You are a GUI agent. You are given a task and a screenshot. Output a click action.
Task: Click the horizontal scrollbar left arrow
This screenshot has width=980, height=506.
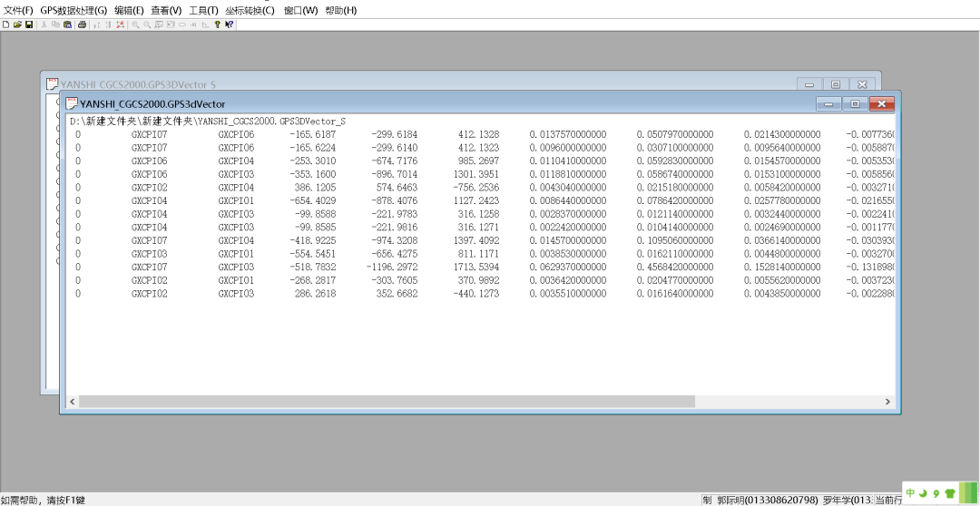73,401
